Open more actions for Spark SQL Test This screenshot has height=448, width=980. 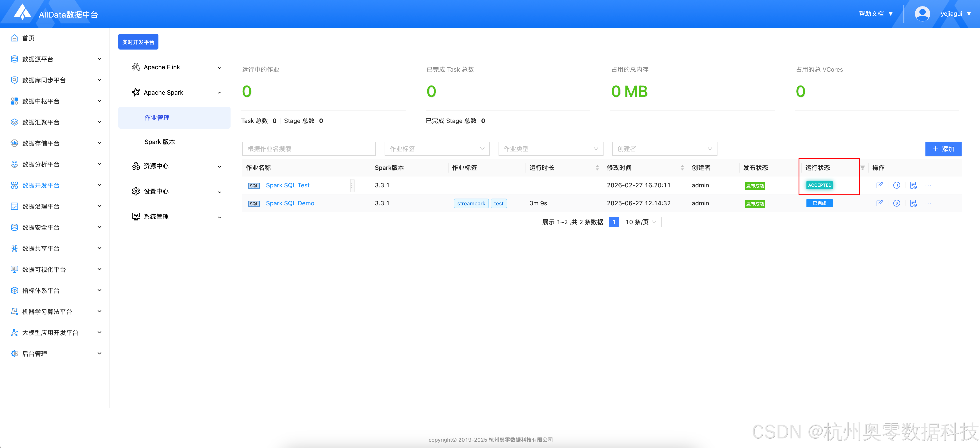(x=928, y=185)
